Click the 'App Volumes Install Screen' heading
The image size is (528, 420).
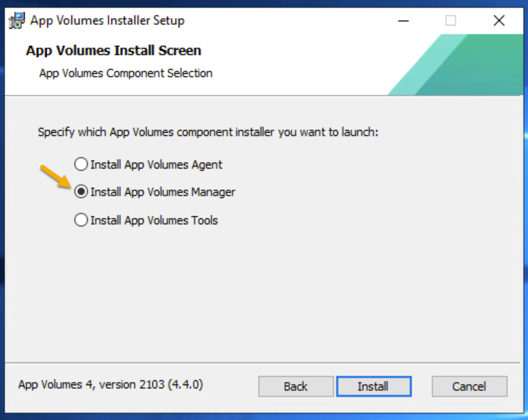pos(113,50)
